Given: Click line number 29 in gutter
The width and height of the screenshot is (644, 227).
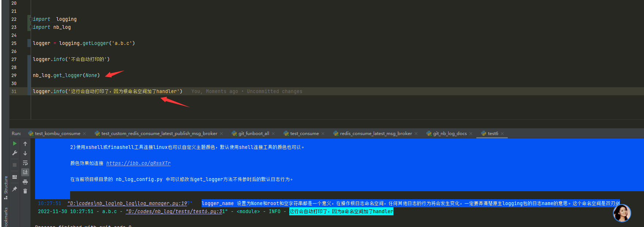Looking at the screenshot, I should (x=14, y=75).
